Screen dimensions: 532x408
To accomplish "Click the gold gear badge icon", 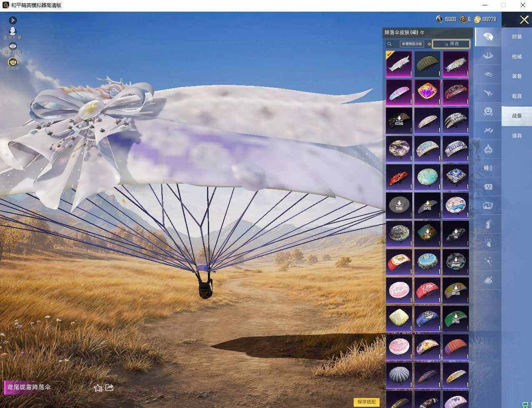I will pyautogui.click(x=13, y=63).
